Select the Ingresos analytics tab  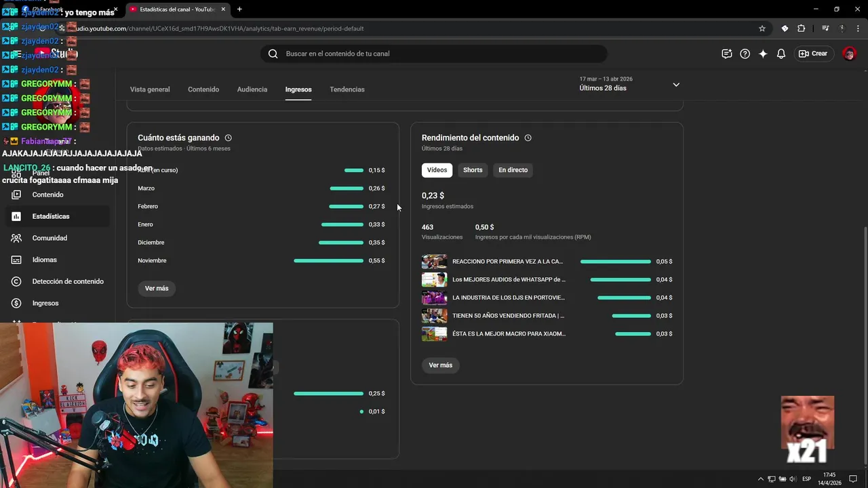(298, 89)
